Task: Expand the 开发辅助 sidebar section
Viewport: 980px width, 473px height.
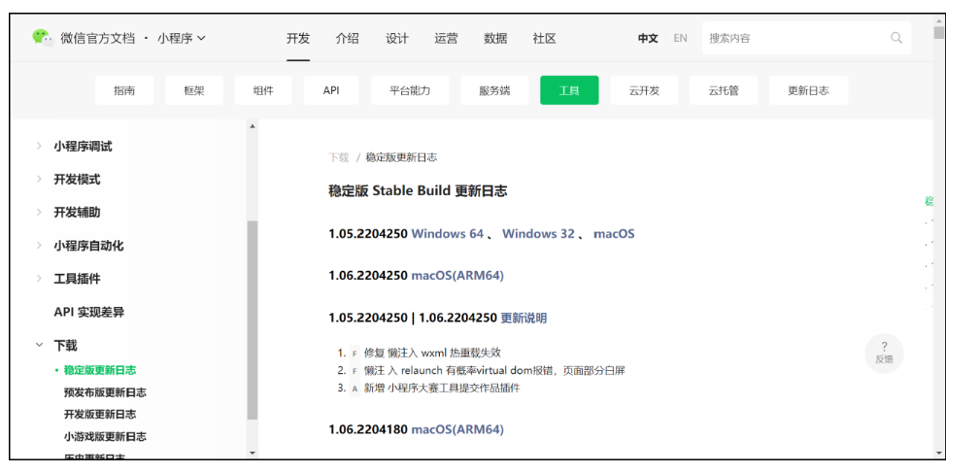Action: (39, 213)
